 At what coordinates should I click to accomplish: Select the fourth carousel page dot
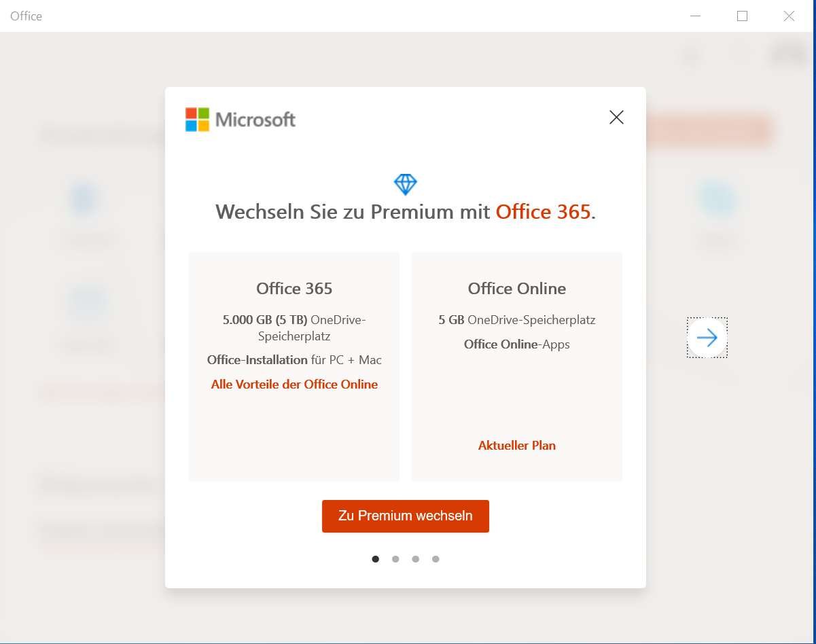tap(436, 559)
